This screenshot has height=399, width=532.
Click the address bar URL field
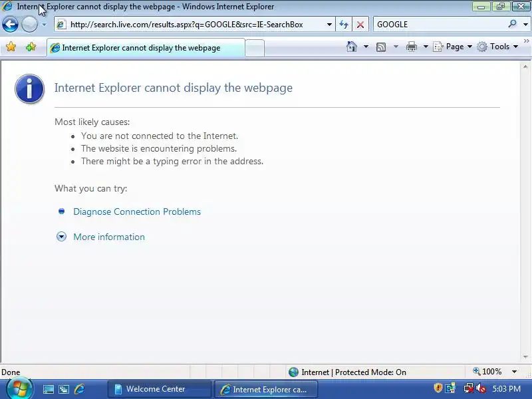(x=194, y=25)
